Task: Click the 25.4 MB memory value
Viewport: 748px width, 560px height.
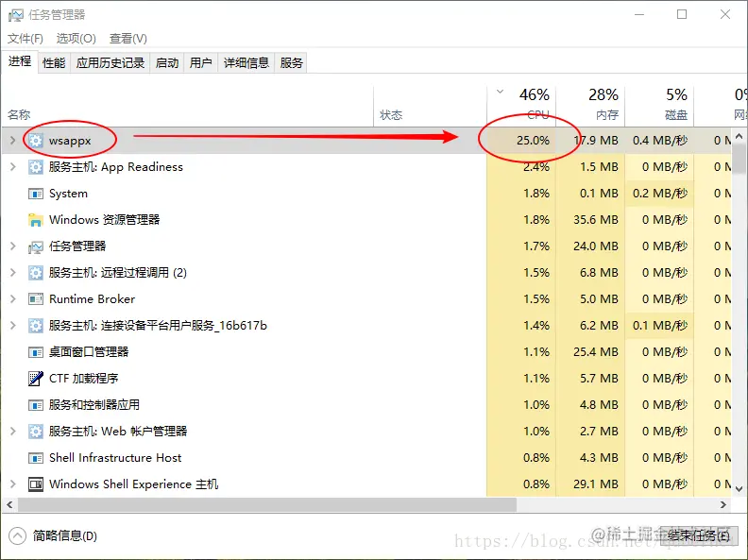Action: (x=595, y=352)
